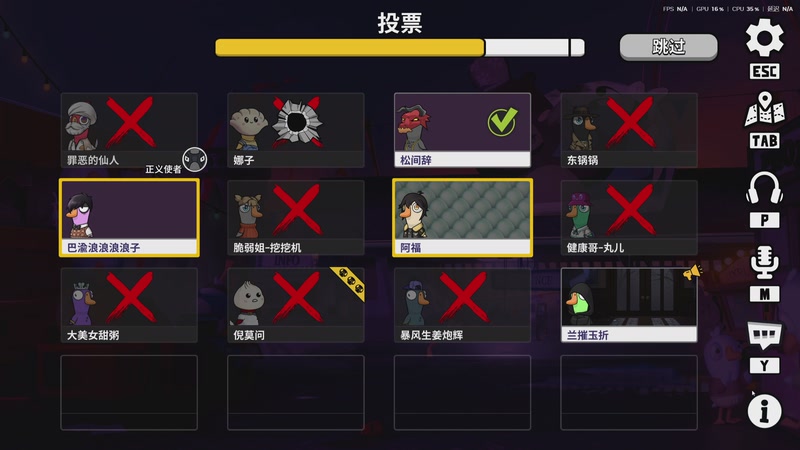Screen dimensions: 800x450
Task: Click the info icon in the sidebar
Action: [764, 411]
